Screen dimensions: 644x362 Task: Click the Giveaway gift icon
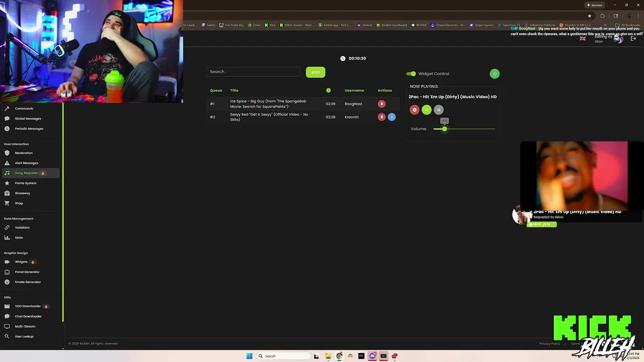[x=7, y=193]
